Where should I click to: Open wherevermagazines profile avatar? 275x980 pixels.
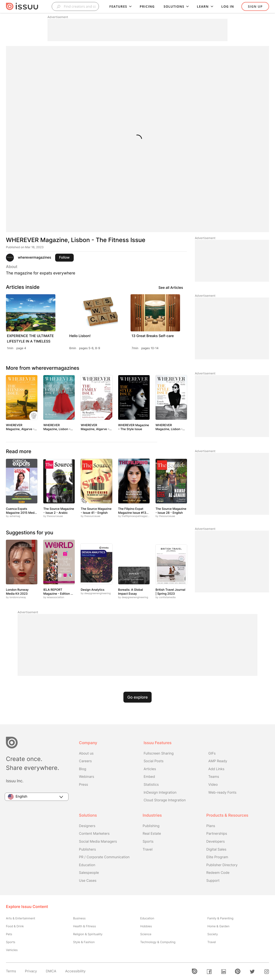10,258
